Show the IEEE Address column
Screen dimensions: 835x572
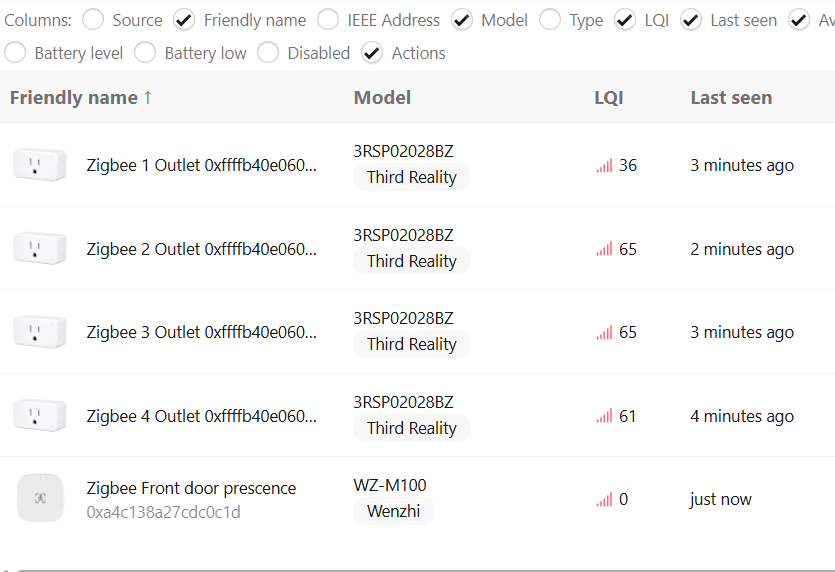[328, 19]
